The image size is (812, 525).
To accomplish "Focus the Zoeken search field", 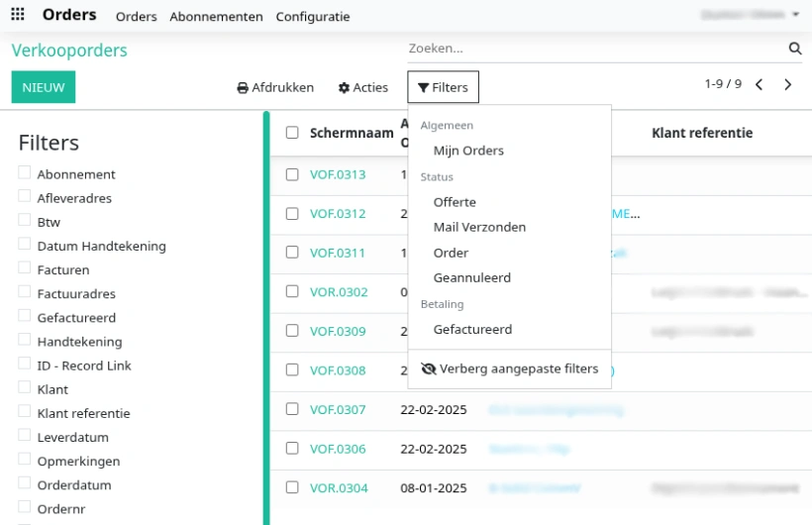I will coord(595,49).
